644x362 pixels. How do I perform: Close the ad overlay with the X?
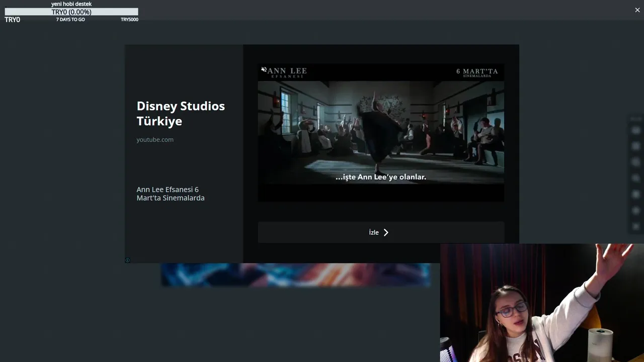[x=637, y=10]
